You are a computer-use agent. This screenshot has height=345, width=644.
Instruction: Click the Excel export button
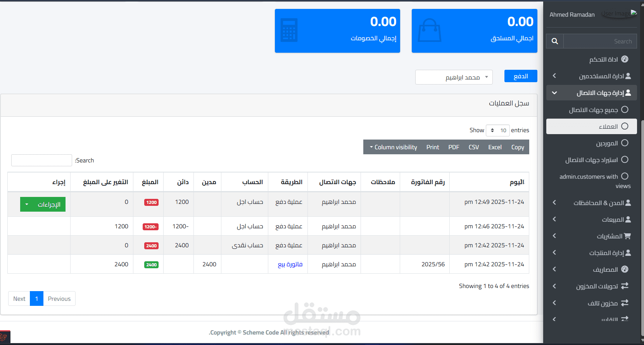(495, 147)
